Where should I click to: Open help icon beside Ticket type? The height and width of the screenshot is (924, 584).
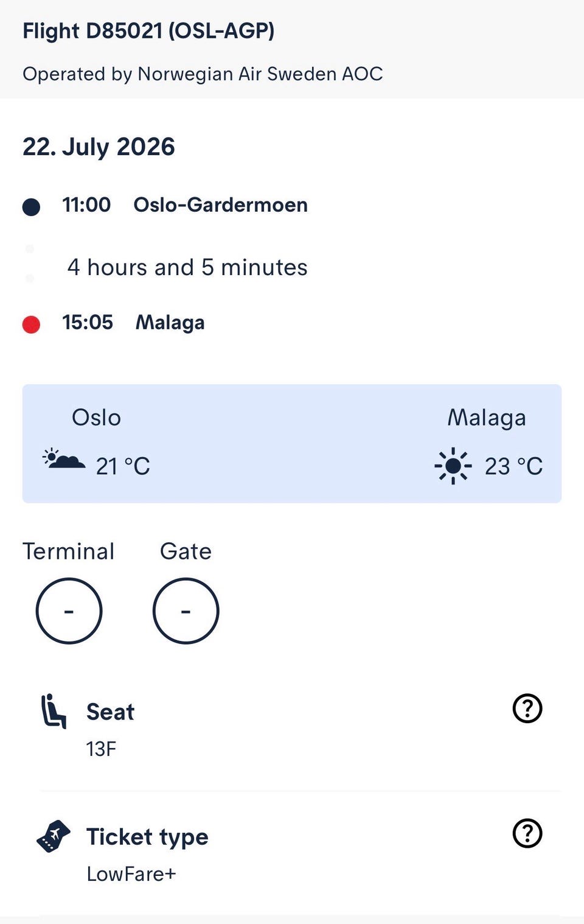coord(527,833)
